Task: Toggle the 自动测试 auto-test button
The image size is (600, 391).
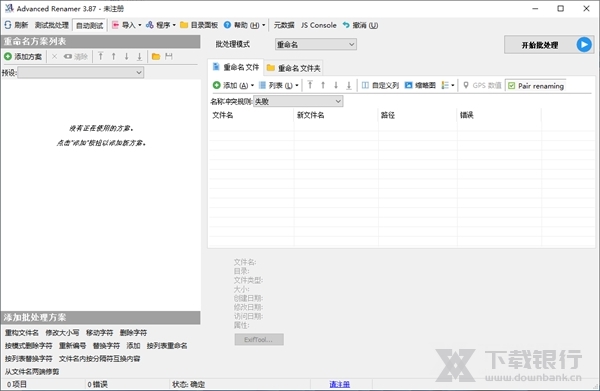Action: 90,25
